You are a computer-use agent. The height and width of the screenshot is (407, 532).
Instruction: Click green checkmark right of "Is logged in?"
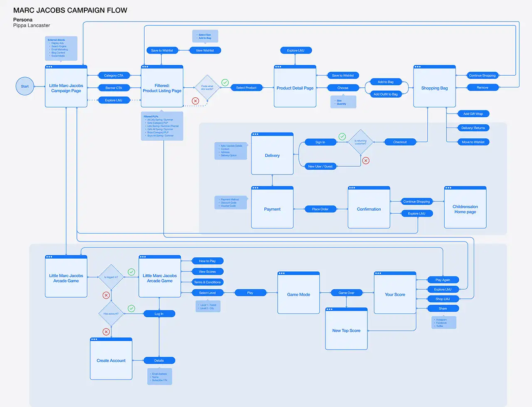[131, 272]
